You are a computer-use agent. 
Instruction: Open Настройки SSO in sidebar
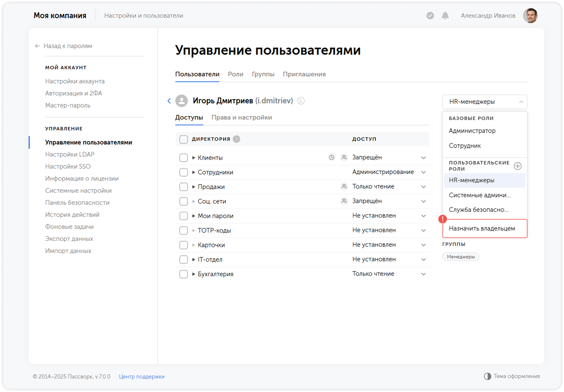tap(68, 166)
